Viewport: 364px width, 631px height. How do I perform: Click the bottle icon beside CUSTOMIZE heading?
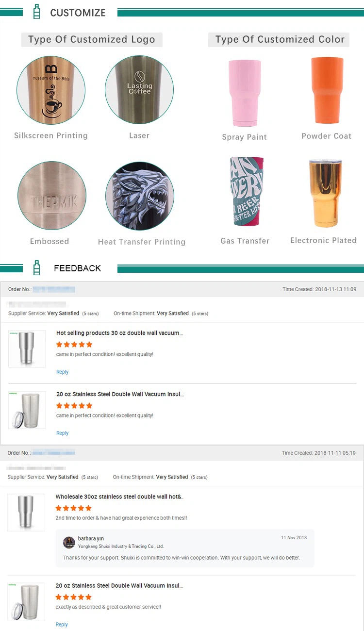36,12
